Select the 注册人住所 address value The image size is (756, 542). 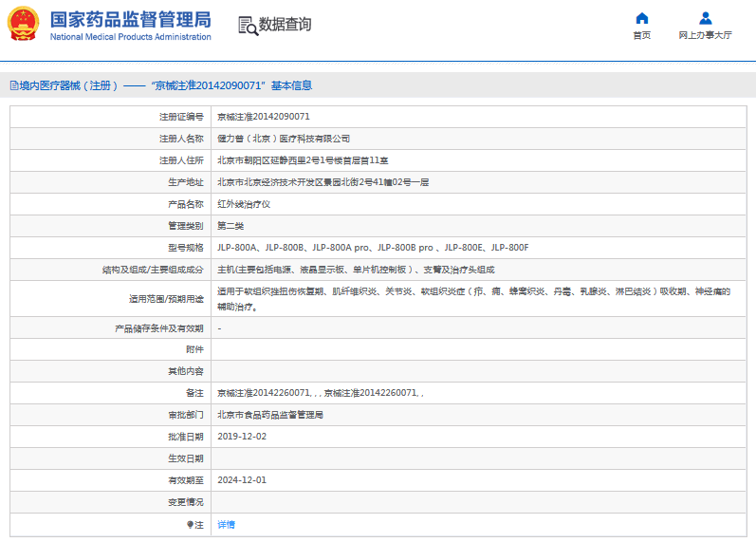click(x=303, y=160)
